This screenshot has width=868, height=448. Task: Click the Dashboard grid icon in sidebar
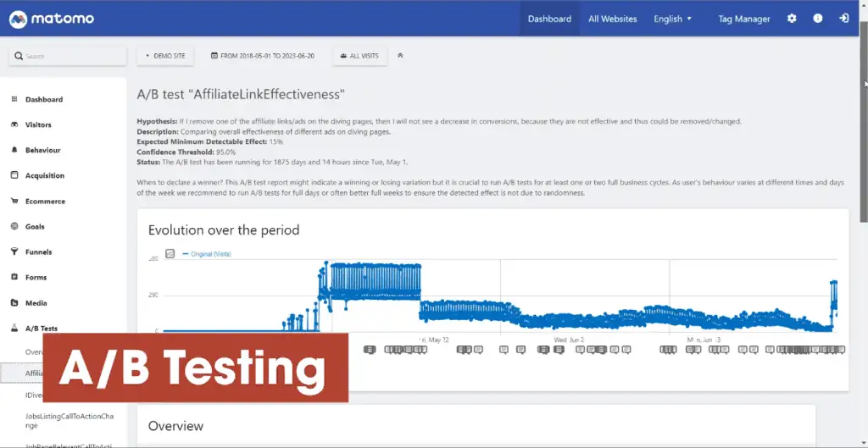click(x=14, y=99)
